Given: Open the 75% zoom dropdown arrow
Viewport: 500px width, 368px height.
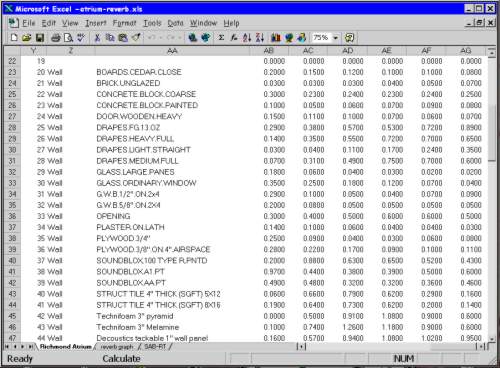Looking at the screenshot, I should pos(336,38).
